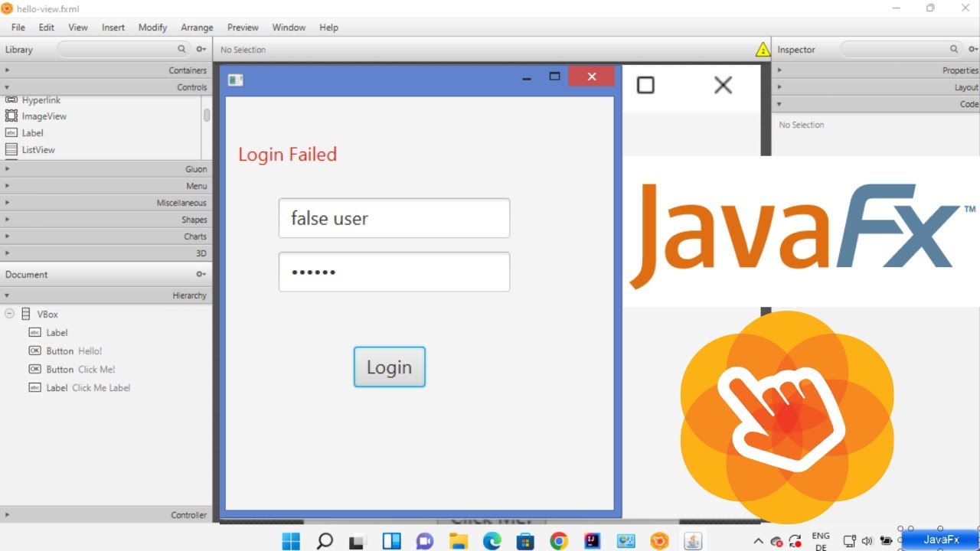Choose the ListView control in Library

tap(30, 150)
